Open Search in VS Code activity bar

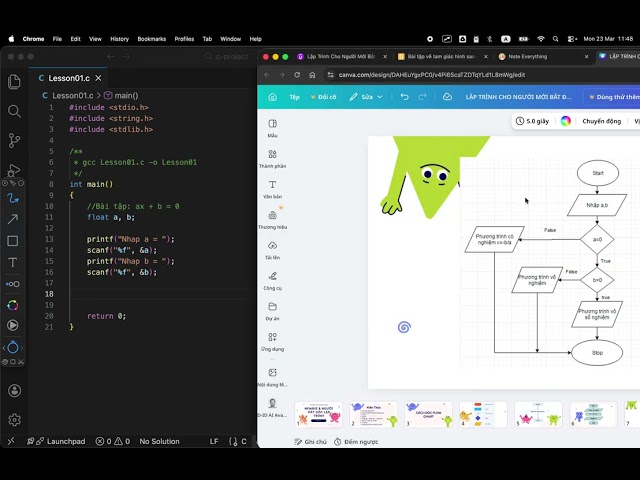click(x=14, y=111)
